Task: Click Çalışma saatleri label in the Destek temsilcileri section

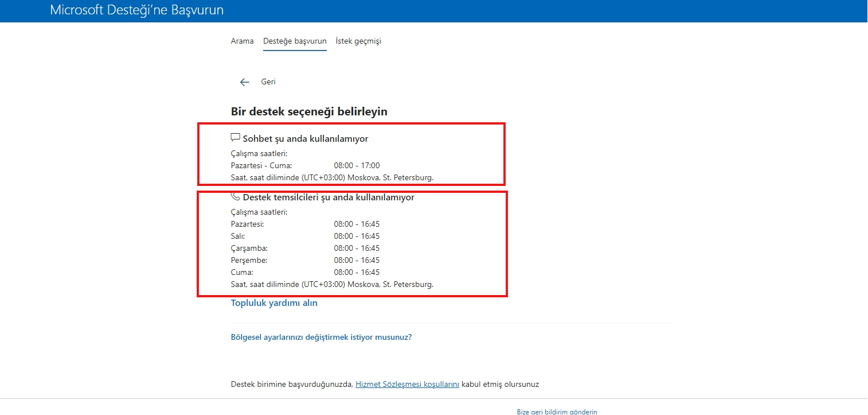Action: coord(259,212)
